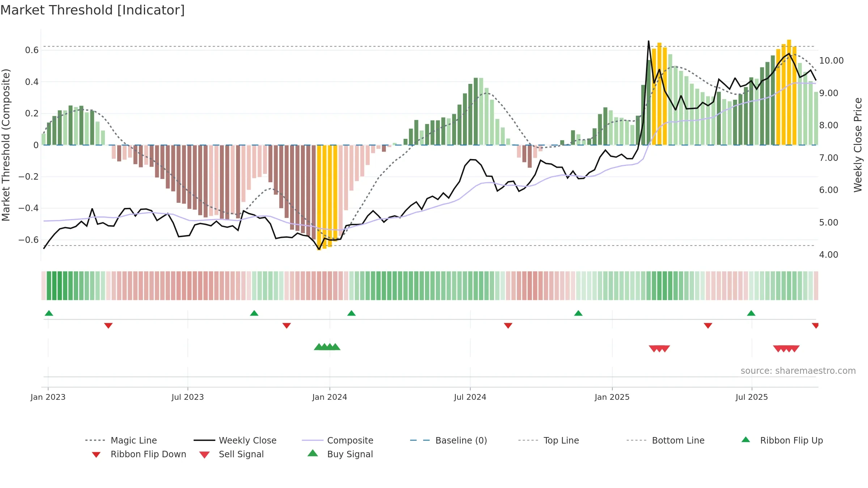The width and height of the screenshot is (868, 488).
Task: Click the 10.00 price axis label
Action: tap(831, 61)
